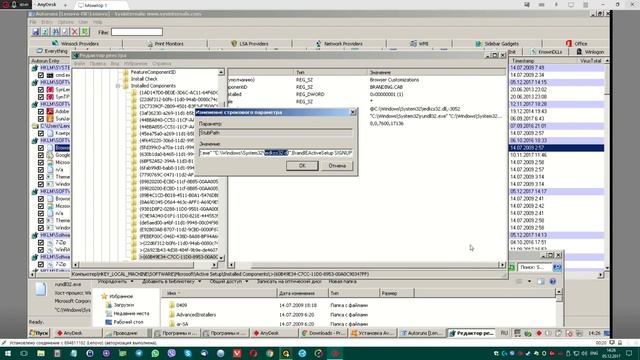Screen dimensions: 640x360
Task: Collapse the Installed Components registry key
Action: coord(118,86)
